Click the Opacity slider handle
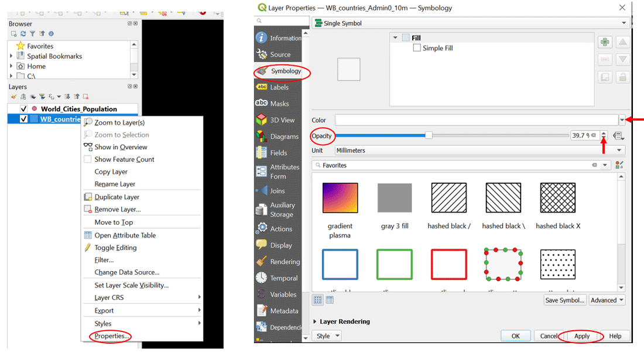The height and width of the screenshot is (363, 644). 429,135
